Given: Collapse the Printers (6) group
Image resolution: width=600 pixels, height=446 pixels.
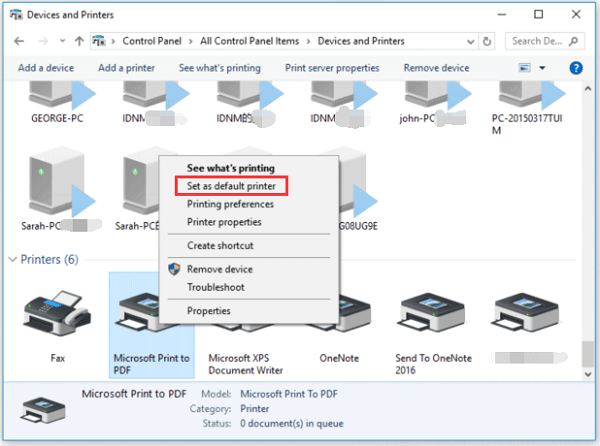Looking at the screenshot, I should tap(13, 259).
